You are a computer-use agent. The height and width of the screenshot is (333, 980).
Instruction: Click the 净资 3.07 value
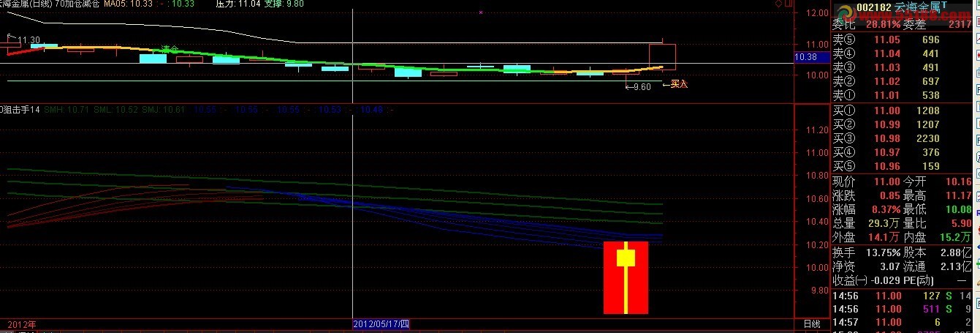(889, 266)
